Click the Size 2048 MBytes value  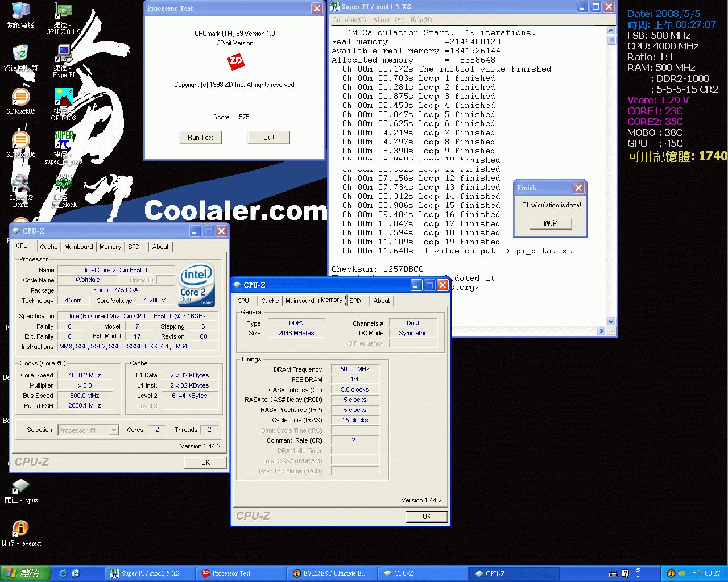click(296, 333)
